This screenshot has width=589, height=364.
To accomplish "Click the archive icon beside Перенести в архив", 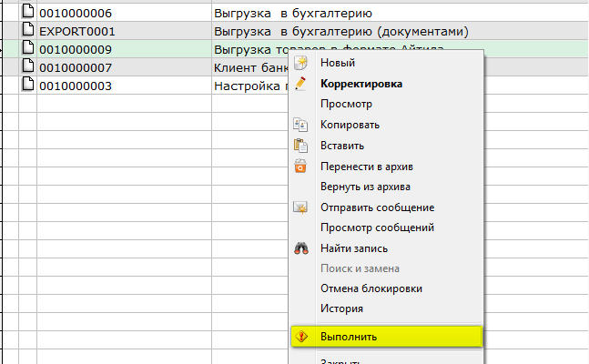I will point(301,167).
